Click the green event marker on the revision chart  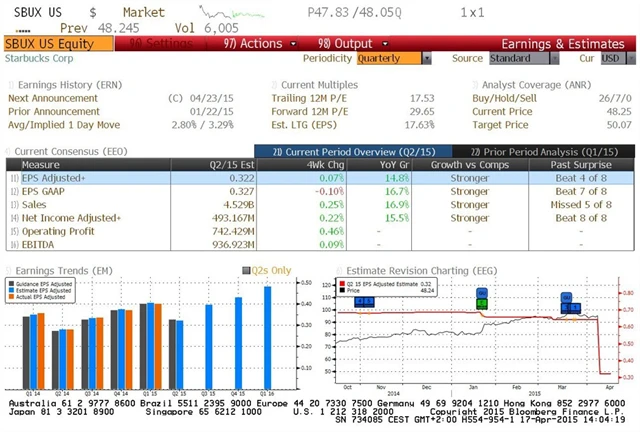click(x=481, y=302)
